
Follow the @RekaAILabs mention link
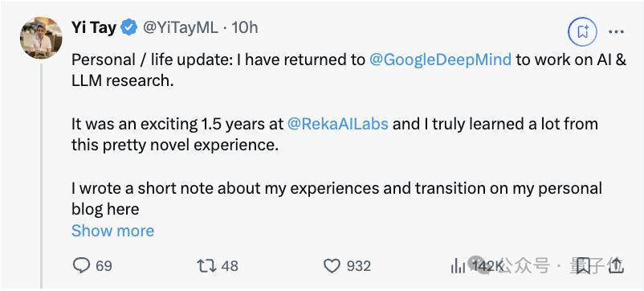tap(337, 124)
